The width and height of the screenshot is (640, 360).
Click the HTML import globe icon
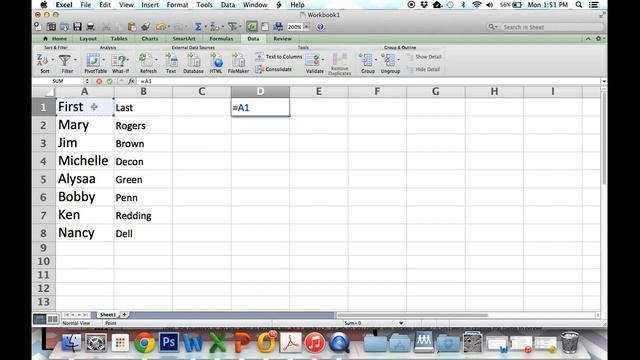pos(216,60)
